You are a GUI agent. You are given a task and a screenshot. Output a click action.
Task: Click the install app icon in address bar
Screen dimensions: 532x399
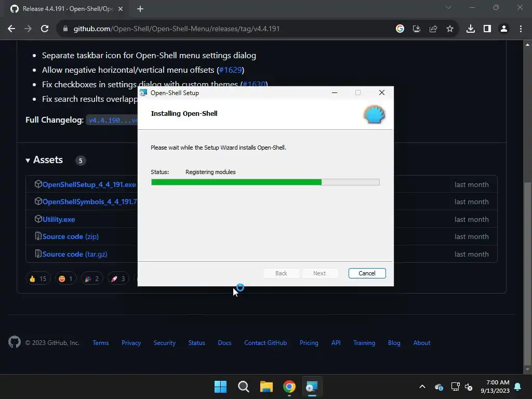click(417, 29)
